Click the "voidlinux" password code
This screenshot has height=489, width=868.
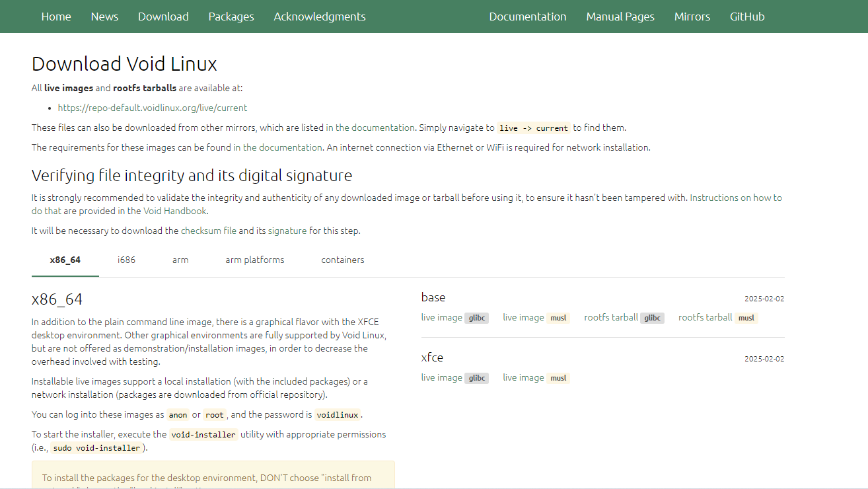338,415
